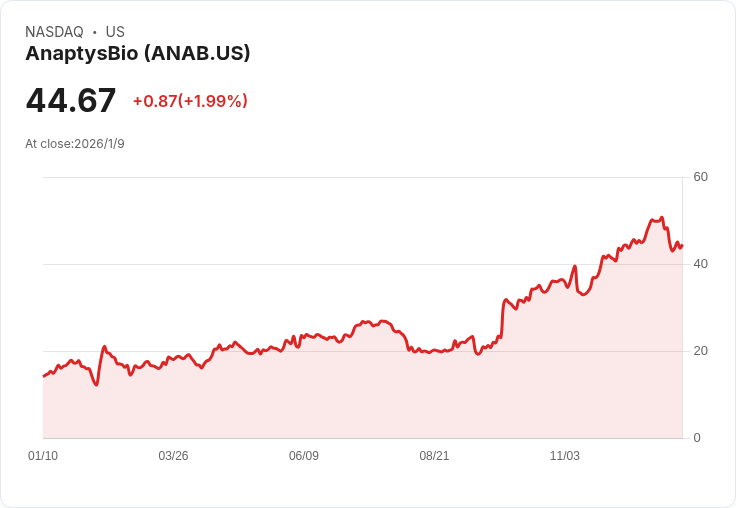
Task: Click the price line's final rightmost point
Action: pos(682,245)
